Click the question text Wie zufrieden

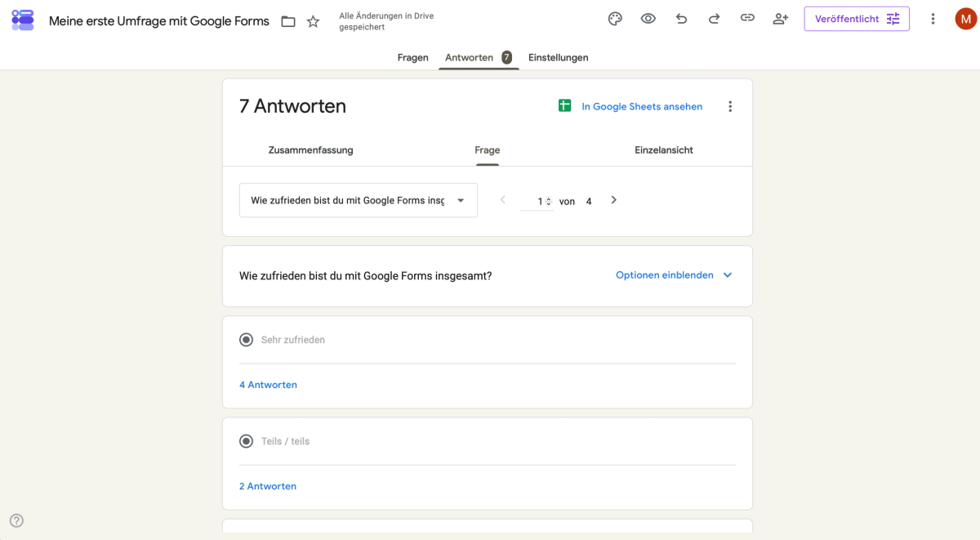[365, 276]
